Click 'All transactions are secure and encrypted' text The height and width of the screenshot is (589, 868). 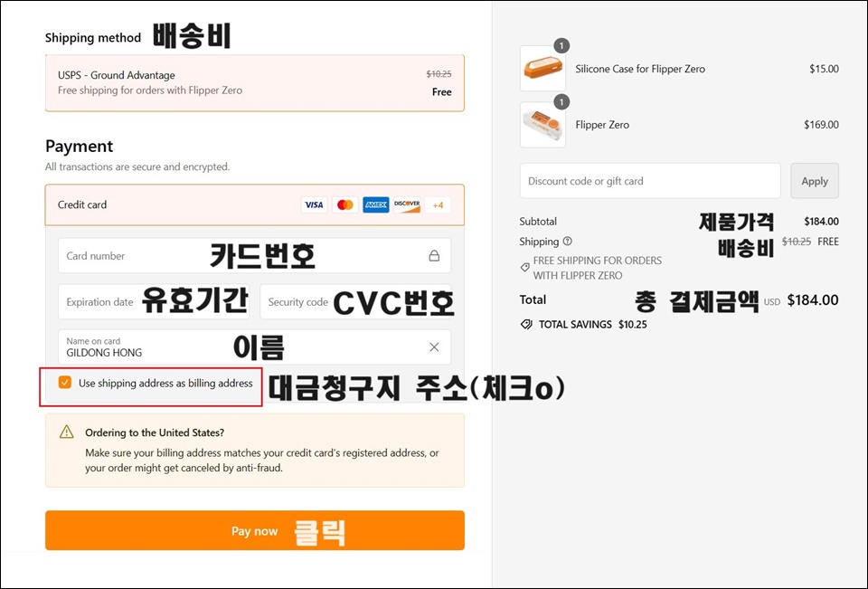137,166
